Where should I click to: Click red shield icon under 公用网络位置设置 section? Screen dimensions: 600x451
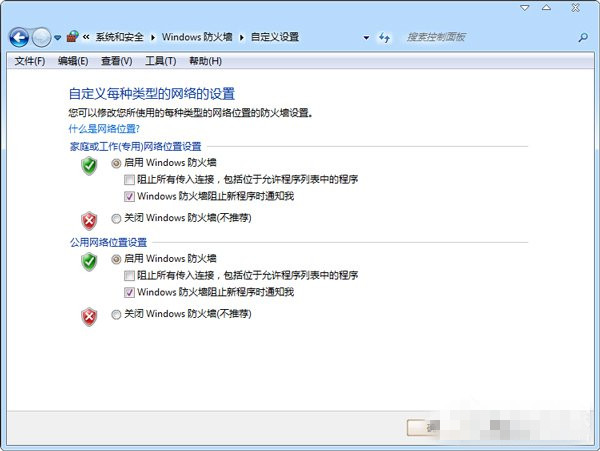tap(89, 316)
